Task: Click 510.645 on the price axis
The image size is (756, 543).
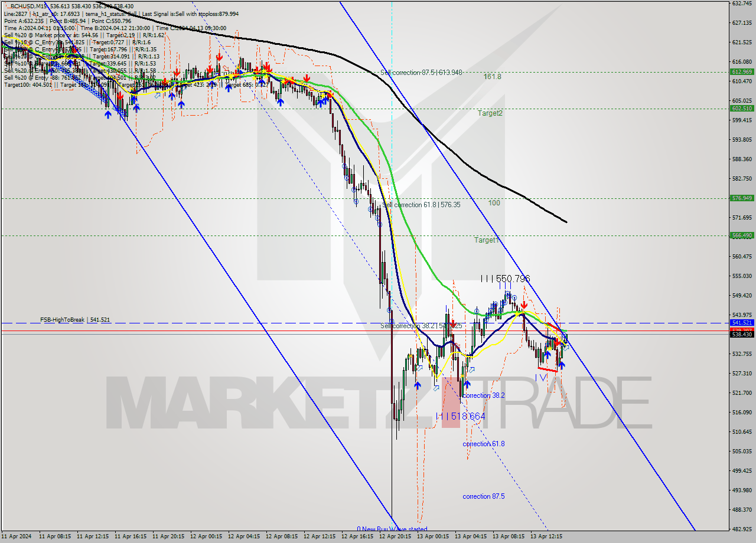Action: coord(742,432)
